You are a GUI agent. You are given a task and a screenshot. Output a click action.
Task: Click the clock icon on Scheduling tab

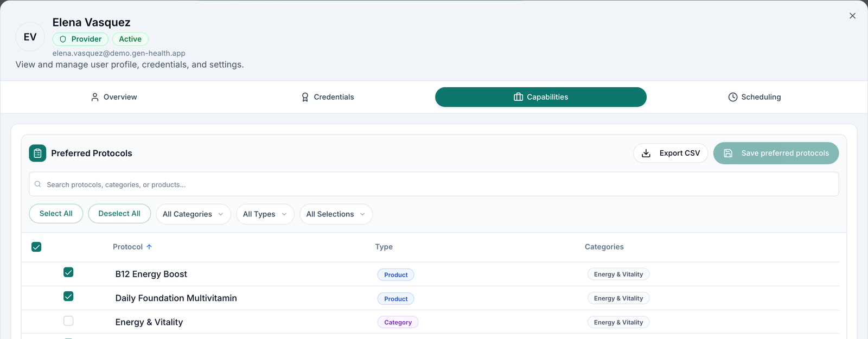click(x=733, y=97)
